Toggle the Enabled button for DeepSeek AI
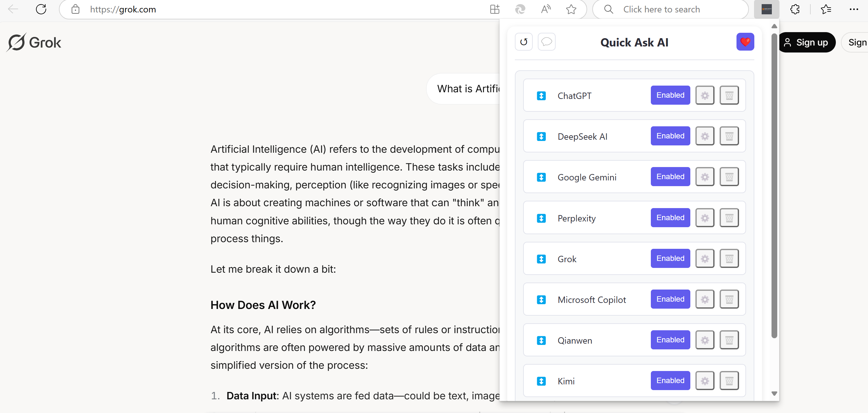Viewport: 868px width, 413px height. [670, 136]
